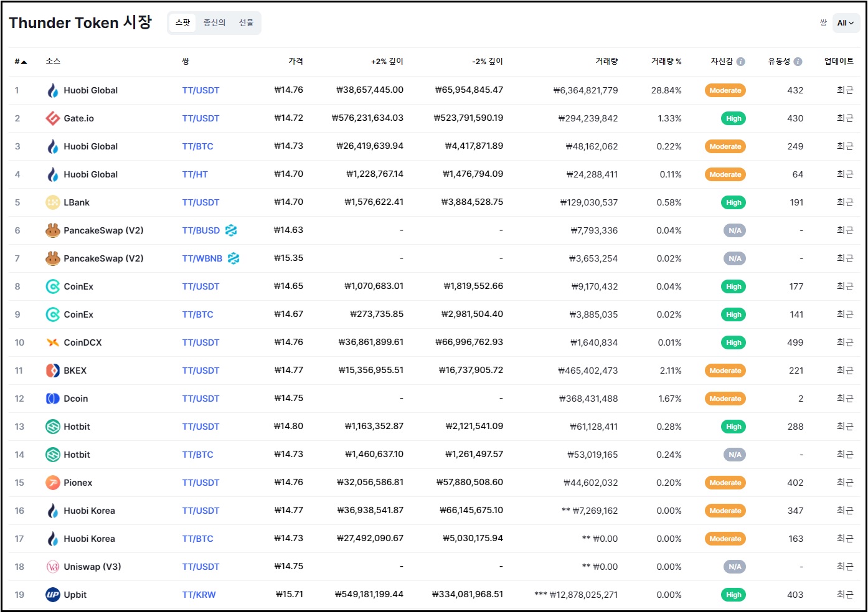Click the info icon next to 자신감
Viewport: 868px width, 614px height.
[x=741, y=62]
